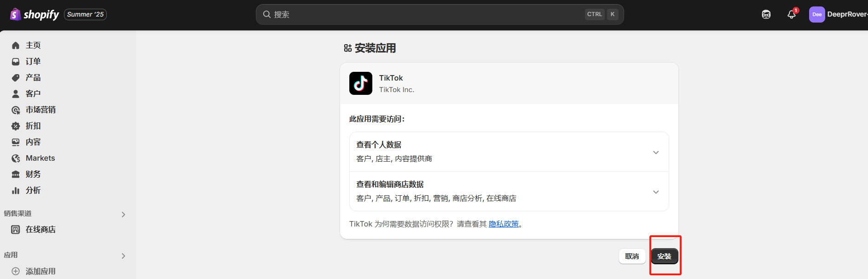
Task: Click the 客户 person icon
Action: 16,93
